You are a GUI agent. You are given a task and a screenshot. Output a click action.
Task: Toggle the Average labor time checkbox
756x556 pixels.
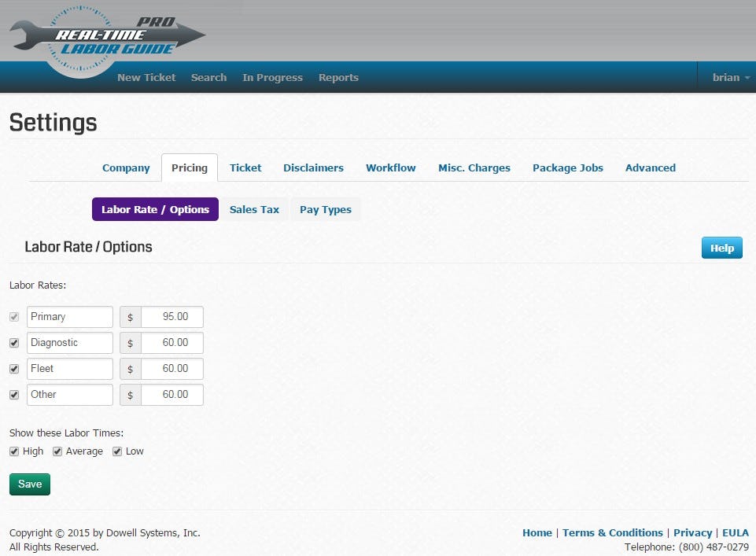coord(57,451)
